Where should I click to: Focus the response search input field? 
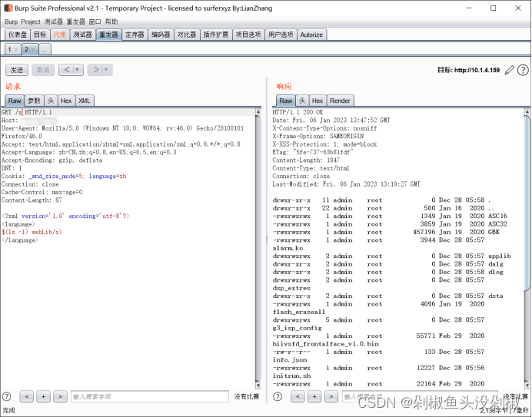[x=420, y=397]
